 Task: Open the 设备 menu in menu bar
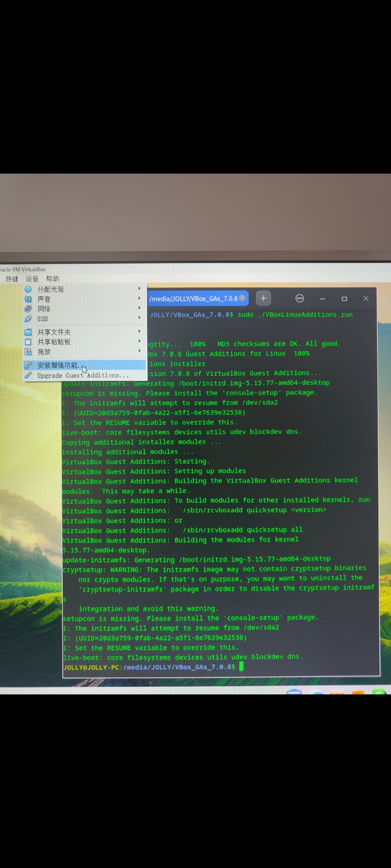(32, 279)
